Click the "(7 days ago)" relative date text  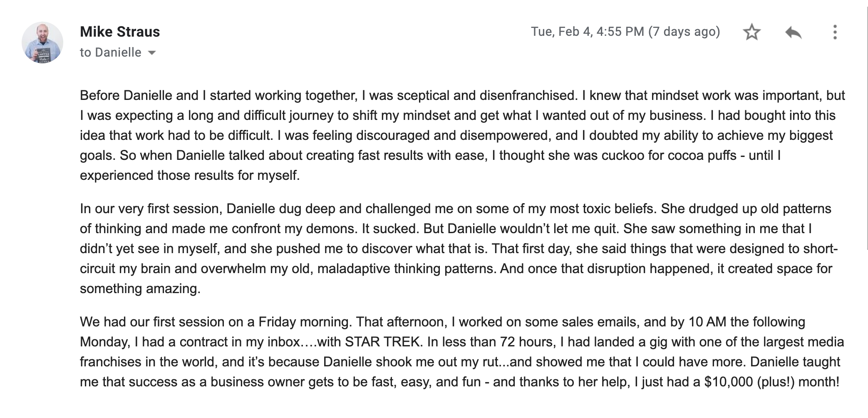[x=684, y=32]
